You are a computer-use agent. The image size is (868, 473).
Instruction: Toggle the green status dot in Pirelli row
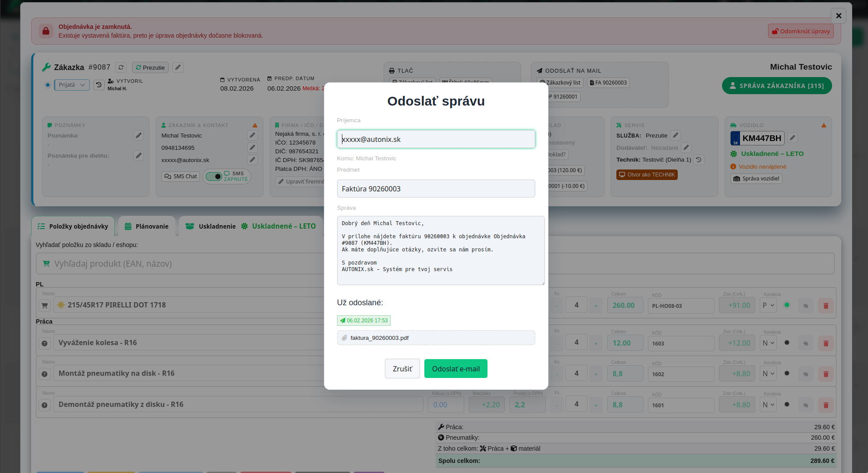tap(787, 305)
